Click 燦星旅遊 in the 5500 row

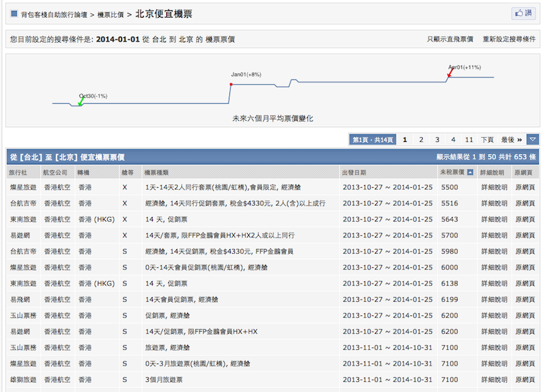(23, 187)
